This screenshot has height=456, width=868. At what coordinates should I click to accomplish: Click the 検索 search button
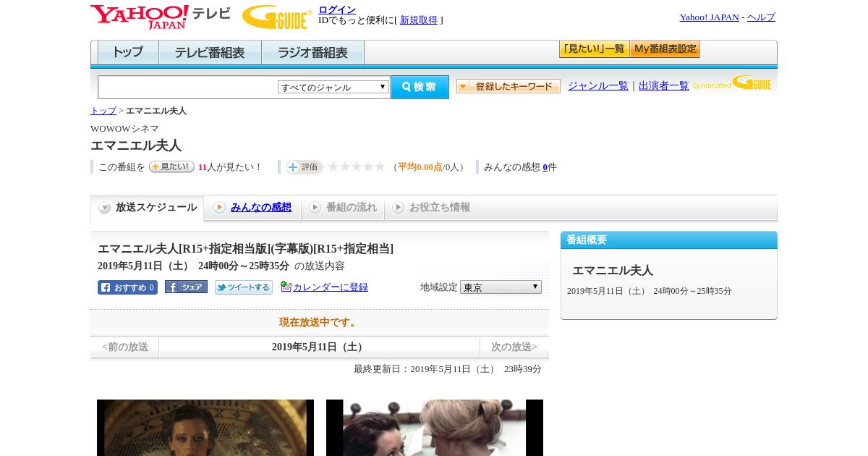(x=420, y=87)
